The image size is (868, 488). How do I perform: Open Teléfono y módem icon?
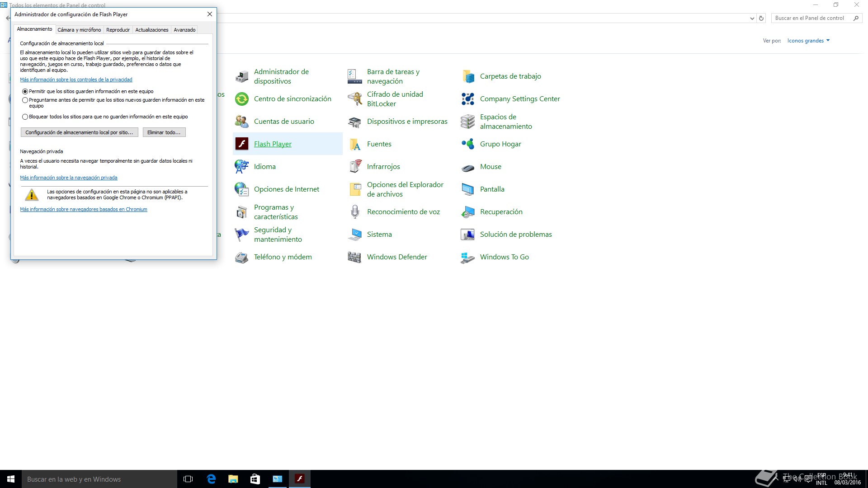pyautogui.click(x=242, y=257)
